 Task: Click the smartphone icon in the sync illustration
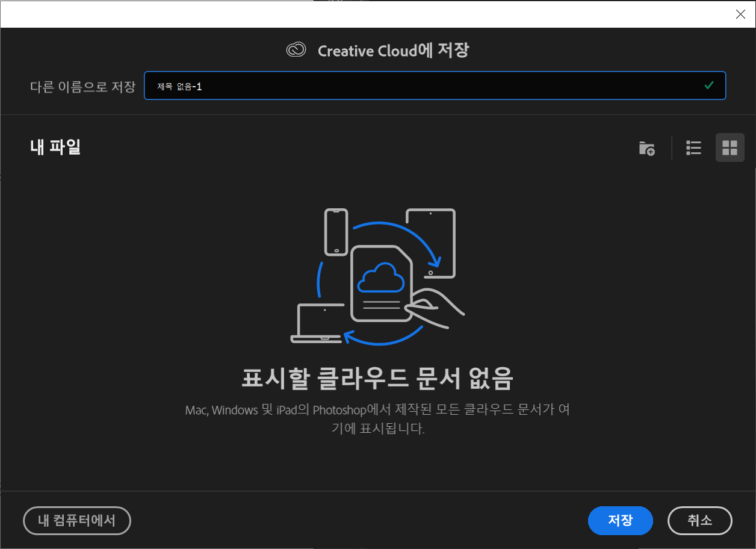[x=337, y=233]
